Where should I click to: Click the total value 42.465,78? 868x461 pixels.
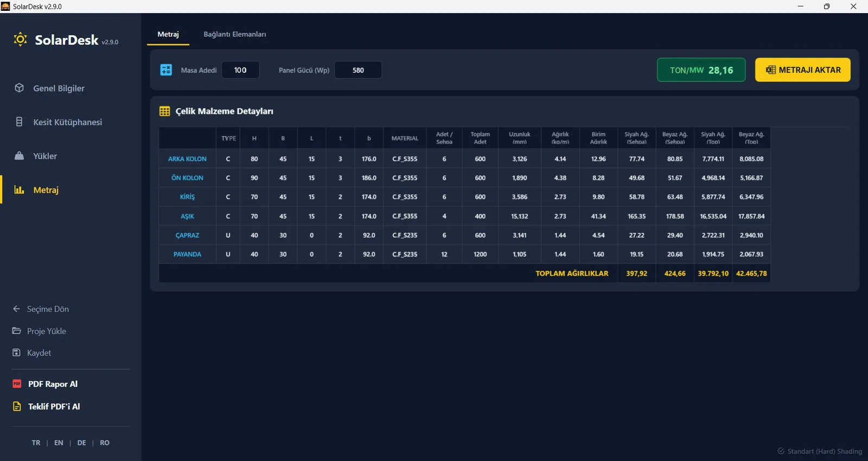751,273
